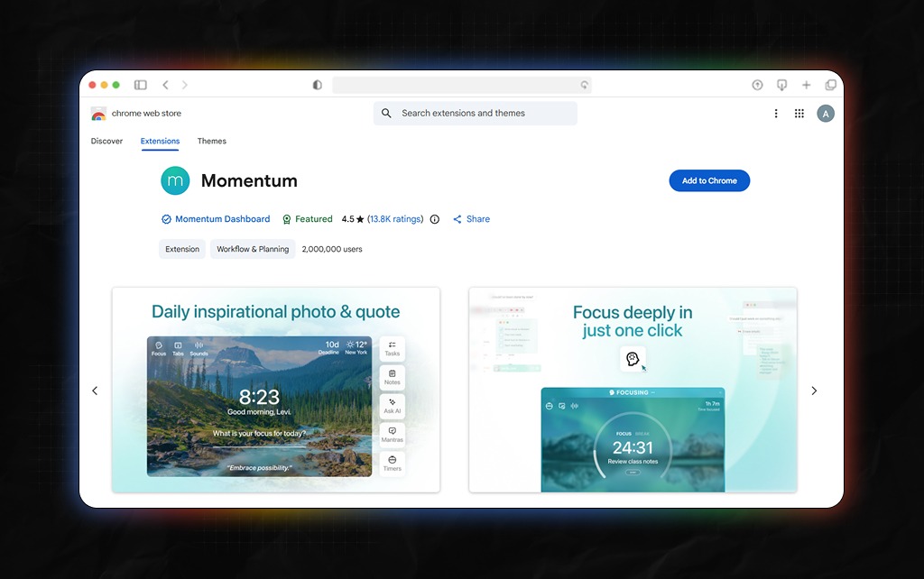Screen dimensions: 924x579
Task: Click the verified publisher badge icon
Action: (x=166, y=219)
